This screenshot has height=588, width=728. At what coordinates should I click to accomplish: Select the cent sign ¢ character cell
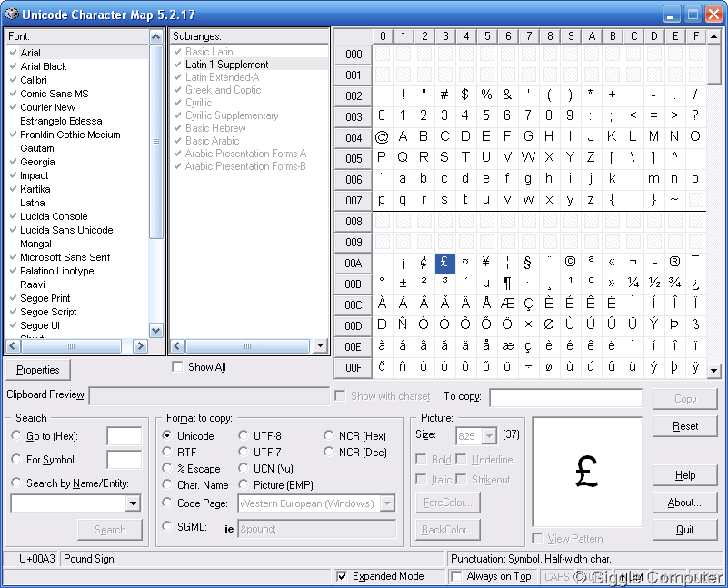coord(424,264)
